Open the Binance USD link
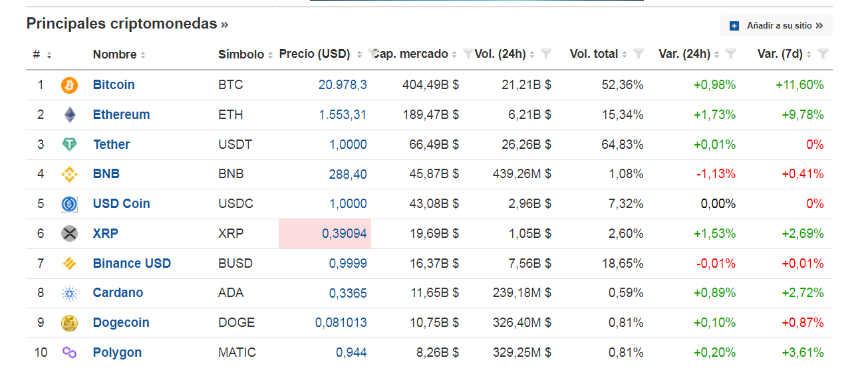Screen dimensions: 868x390 point(132,263)
